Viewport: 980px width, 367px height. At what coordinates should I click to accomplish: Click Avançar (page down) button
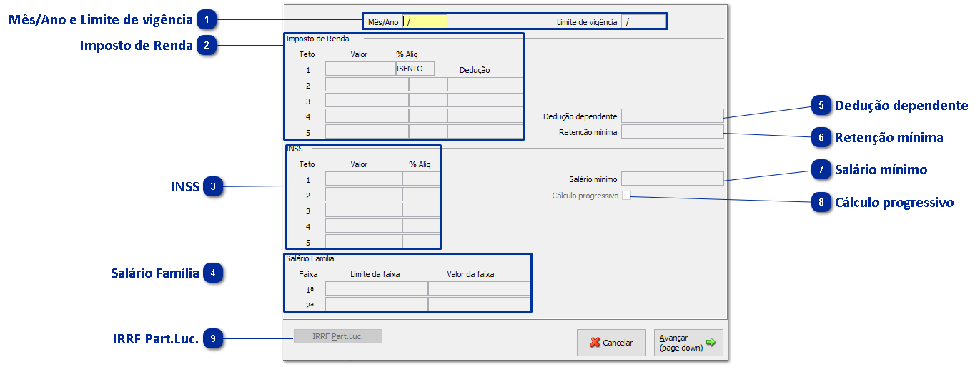(688, 343)
